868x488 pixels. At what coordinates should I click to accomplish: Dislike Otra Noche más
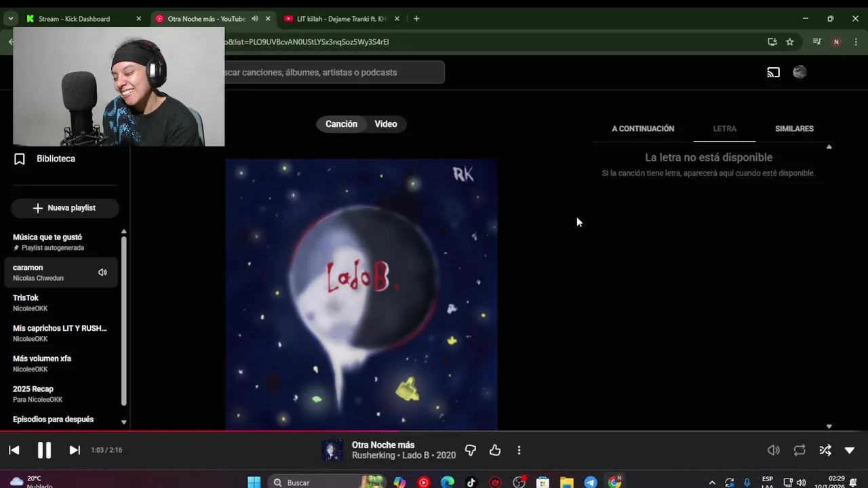point(471,450)
